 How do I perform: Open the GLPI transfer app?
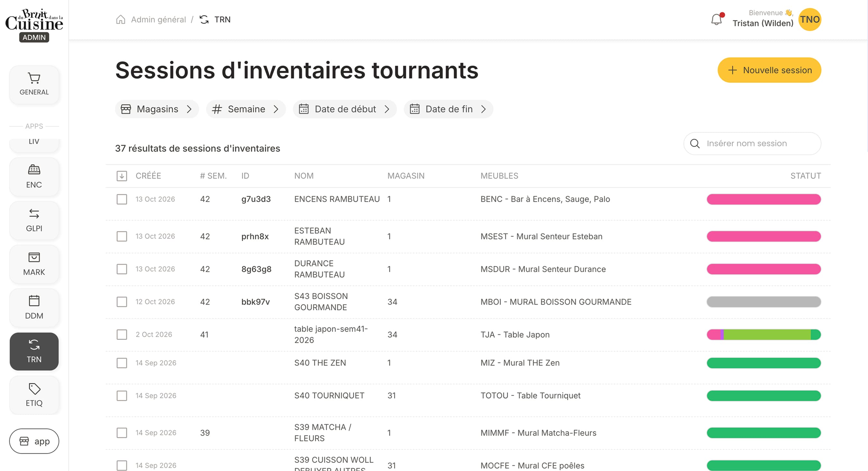pyautogui.click(x=34, y=220)
